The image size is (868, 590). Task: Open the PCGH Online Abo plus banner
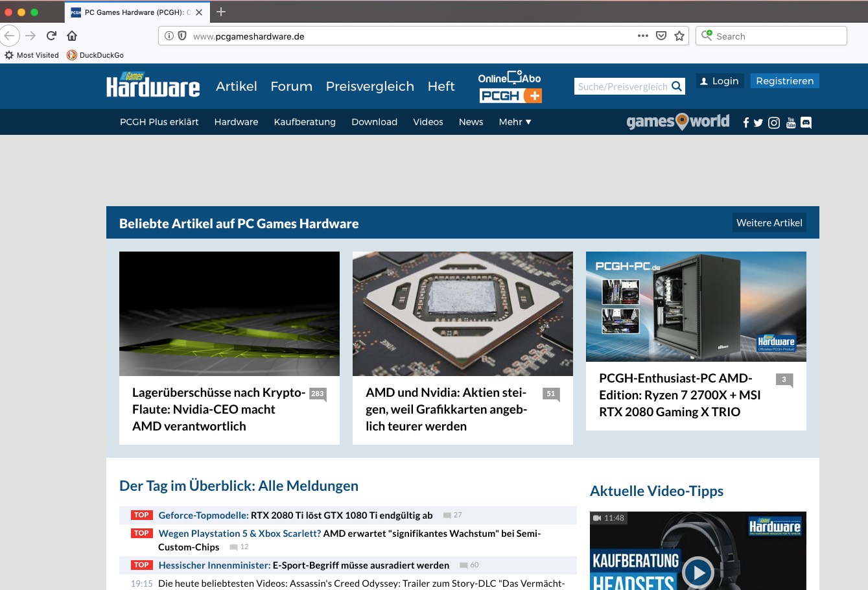(x=510, y=87)
